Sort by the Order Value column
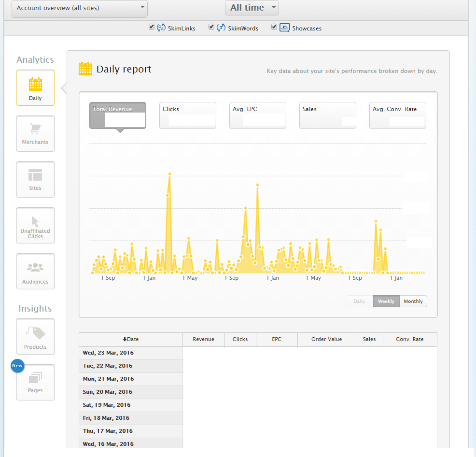The width and height of the screenshot is (476, 457). (x=326, y=339)
